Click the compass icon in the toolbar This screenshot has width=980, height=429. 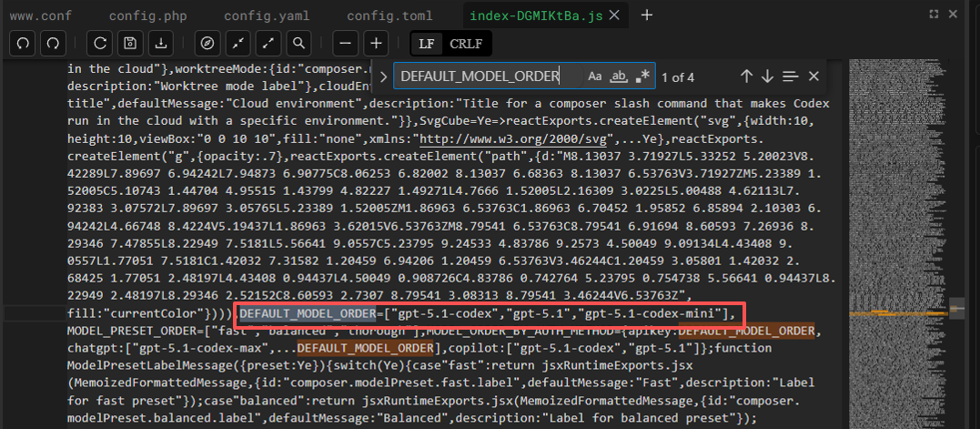(208, 43)
